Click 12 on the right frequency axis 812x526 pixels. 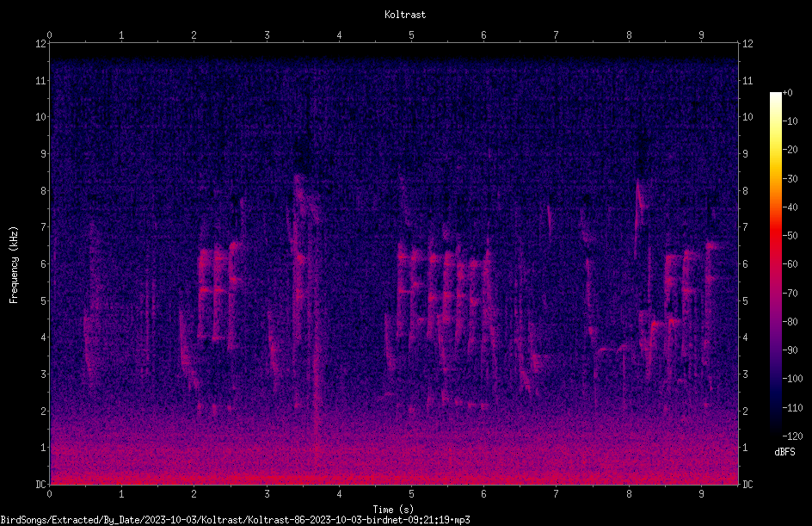747,44
